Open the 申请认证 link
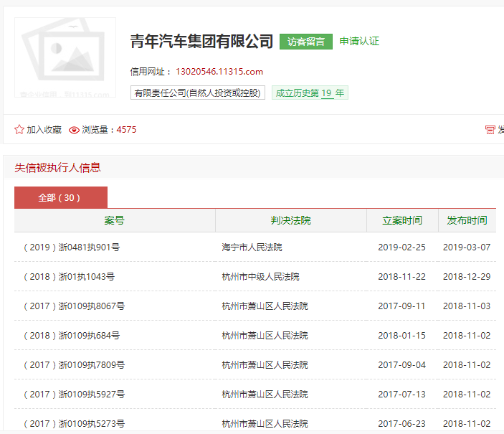This screenshot has height=434, width=504. (359, 41)
